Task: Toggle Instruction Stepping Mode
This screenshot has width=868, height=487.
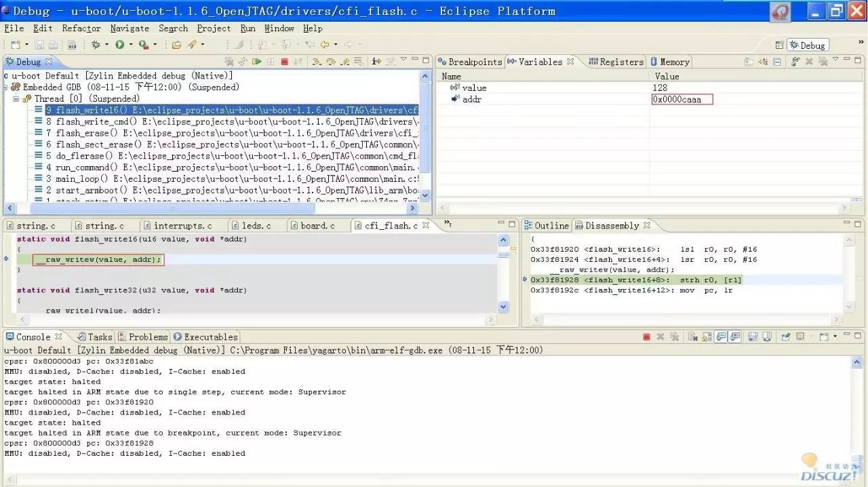Action: (x=376, y=62)
